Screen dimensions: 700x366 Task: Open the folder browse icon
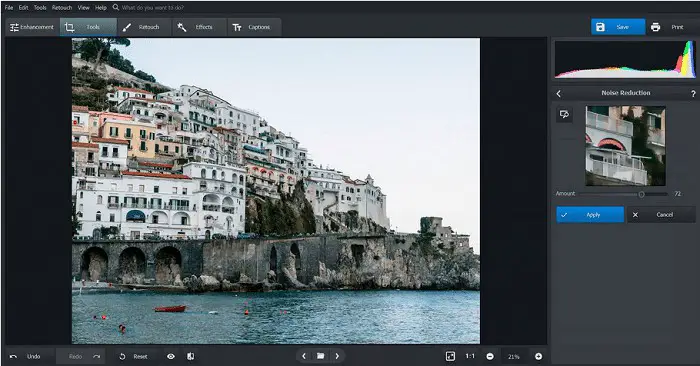(321, 356)
